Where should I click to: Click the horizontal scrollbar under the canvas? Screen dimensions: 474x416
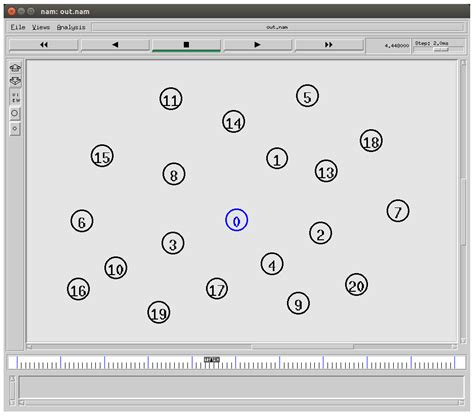click(303, 347)
